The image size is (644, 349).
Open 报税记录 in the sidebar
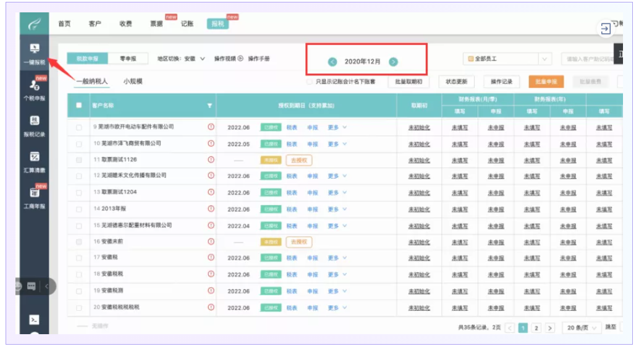34,125
